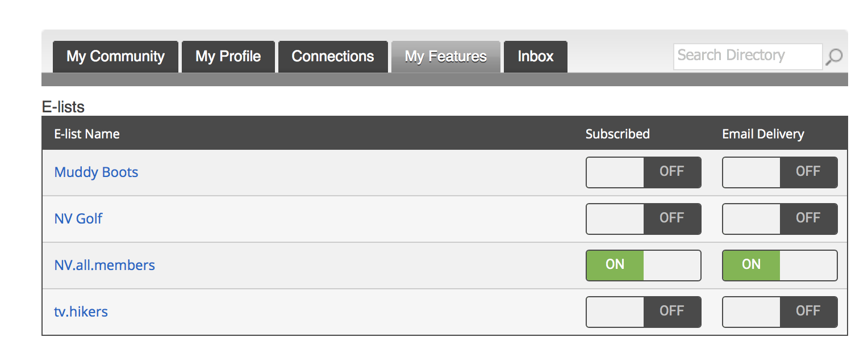
Task: Open the Muddy Boots e-list link
Action: click(96, 172)
